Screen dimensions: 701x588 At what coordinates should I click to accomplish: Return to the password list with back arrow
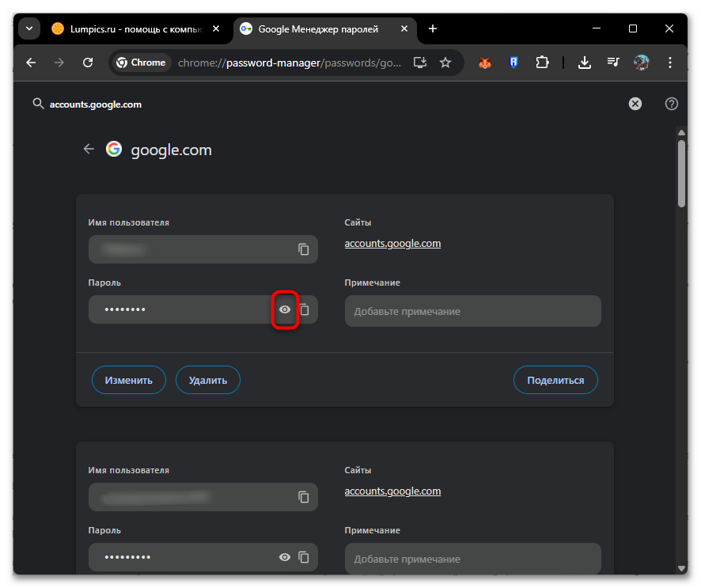(89, 149)
